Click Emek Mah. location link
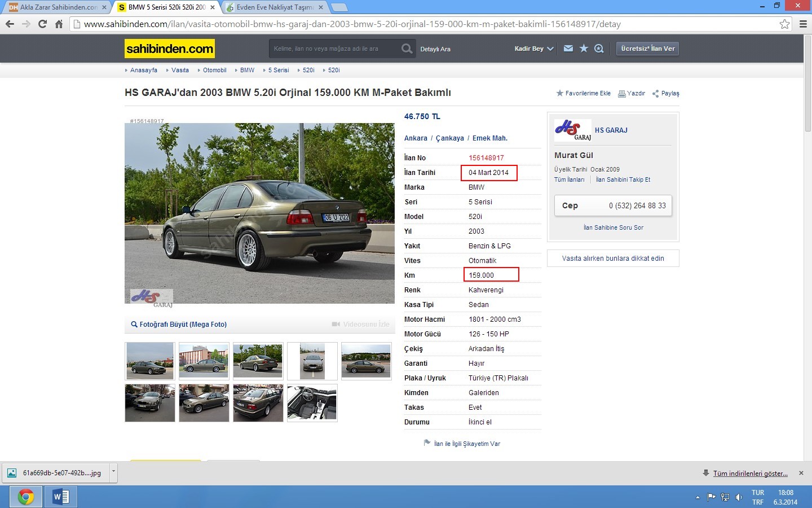The height and width of the screenshot is (508, 812). [x=490, y=138]
